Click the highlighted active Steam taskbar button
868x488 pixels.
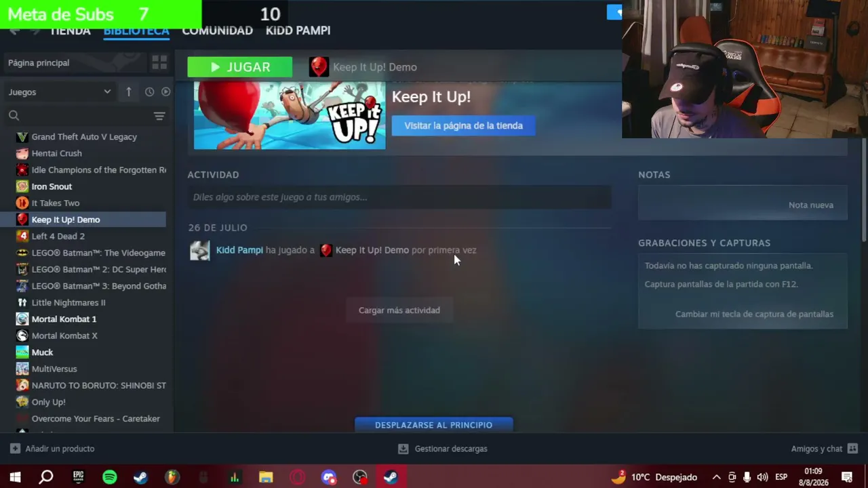pyautogui.click(x=391, y=477)
